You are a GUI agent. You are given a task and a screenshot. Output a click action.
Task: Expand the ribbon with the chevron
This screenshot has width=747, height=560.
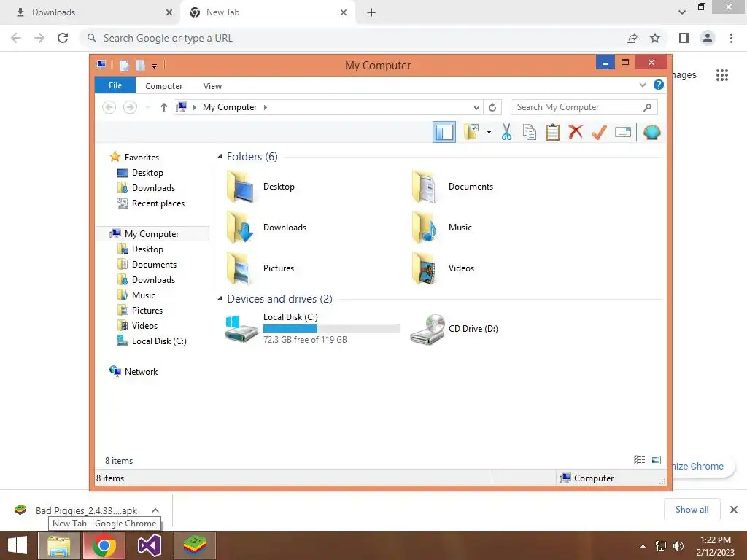point(642,85)
